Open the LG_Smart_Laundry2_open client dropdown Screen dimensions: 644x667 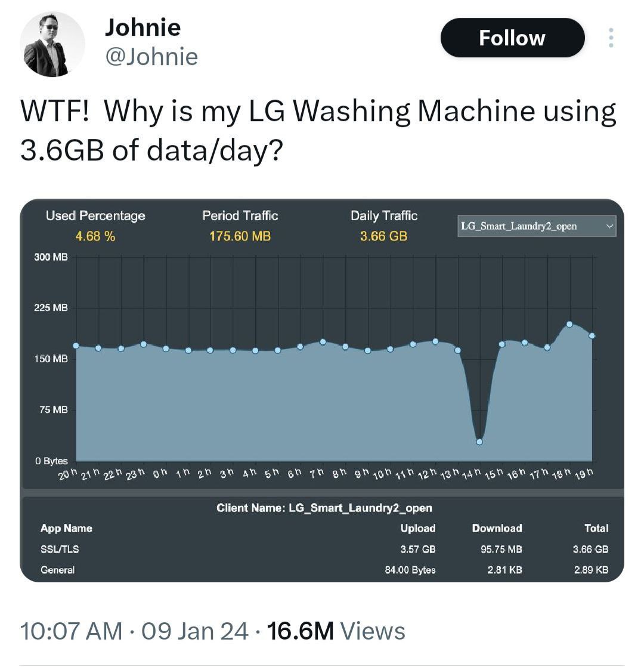pyautogui.click(x=537, y=226)
